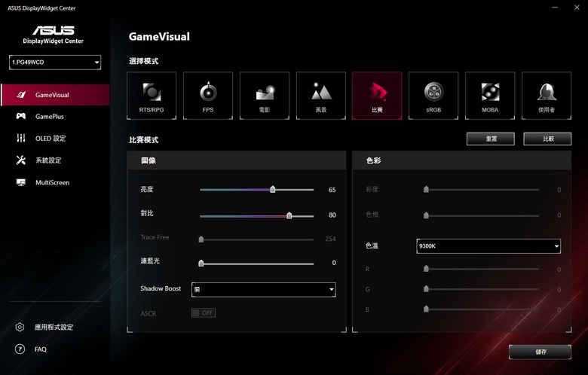The width and height of the screenshot is (588, 375).
Task: Click the B color slider handle
Action: pyautogui.click(x=426, y=309)
